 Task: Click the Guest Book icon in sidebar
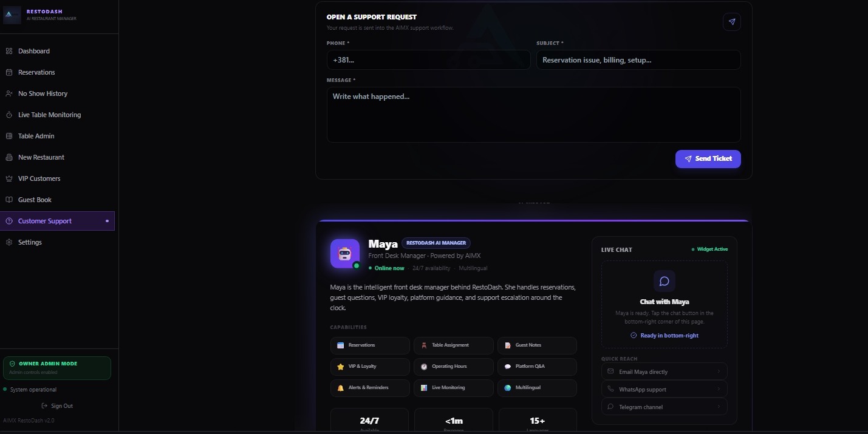pos(9,200)
